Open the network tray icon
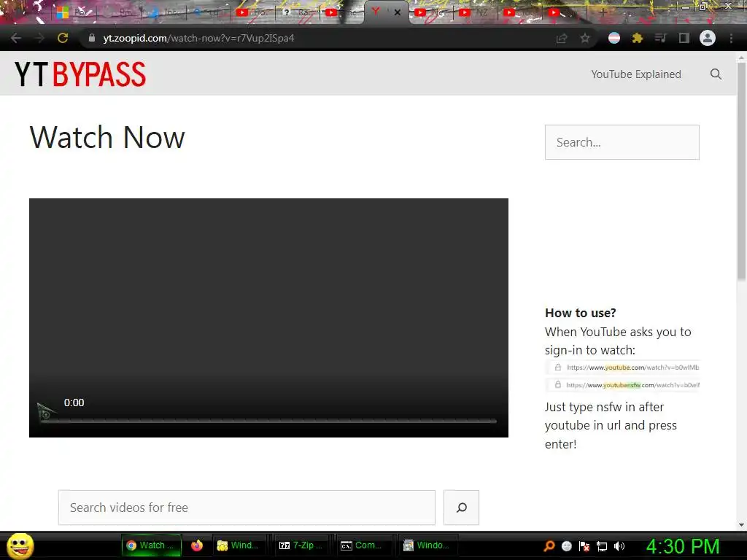This screenshot has height=560, width=747. click(x=602, y=546)
